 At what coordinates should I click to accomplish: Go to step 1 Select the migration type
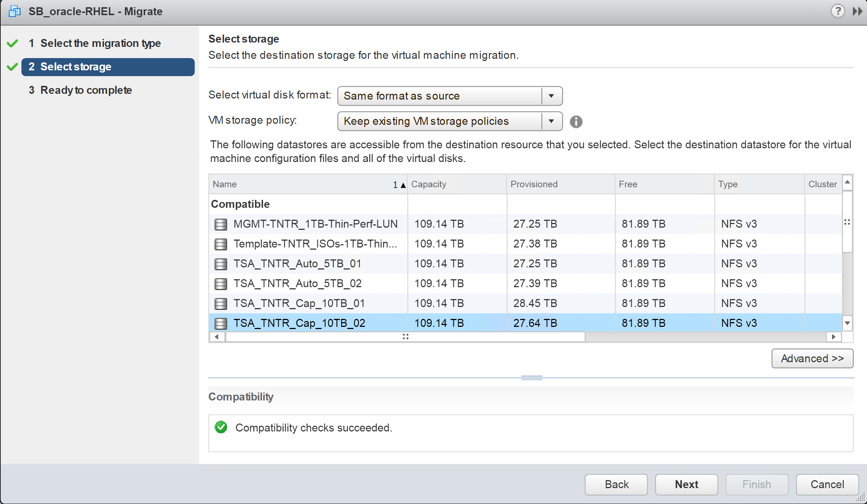pos(100,43)
